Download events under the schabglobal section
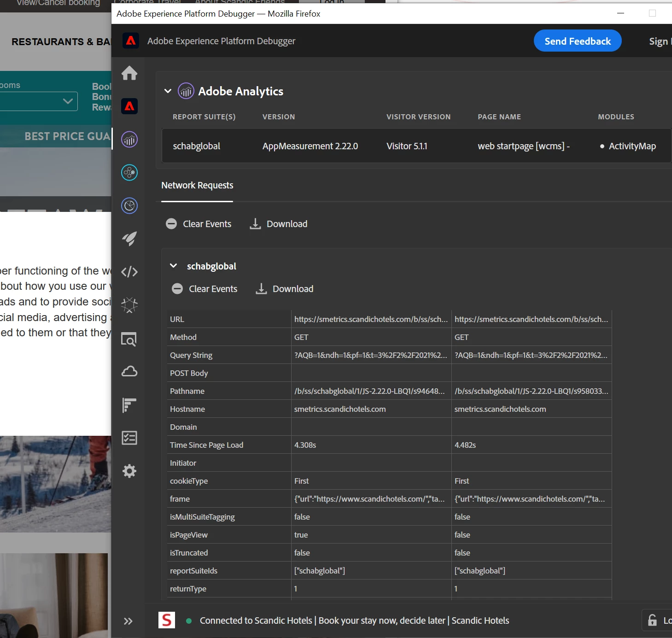 point(285,289)
